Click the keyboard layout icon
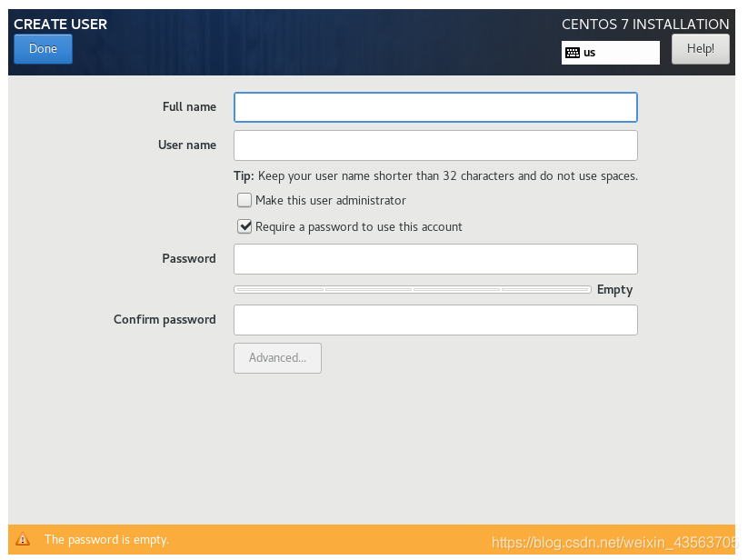Screen dimensions: 748x560 pyautogui.click(x=573, y=53)
